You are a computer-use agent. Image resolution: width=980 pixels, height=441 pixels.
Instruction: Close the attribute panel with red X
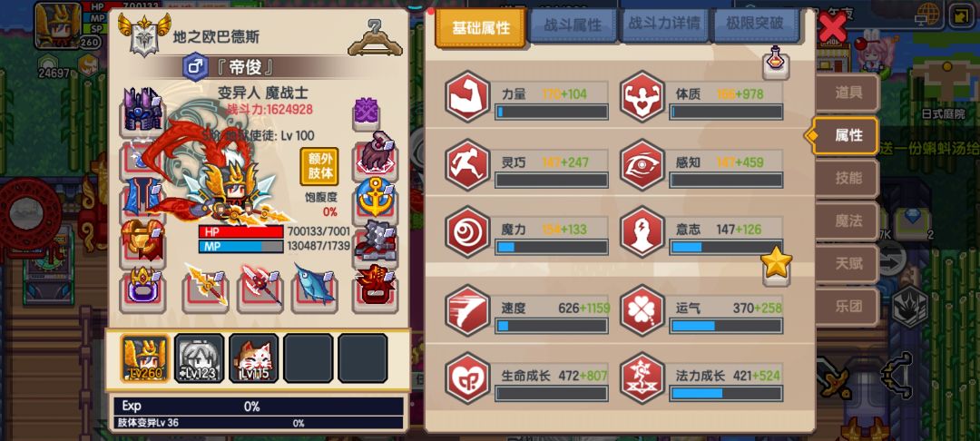pyautogui.click(x=832, y=27)
